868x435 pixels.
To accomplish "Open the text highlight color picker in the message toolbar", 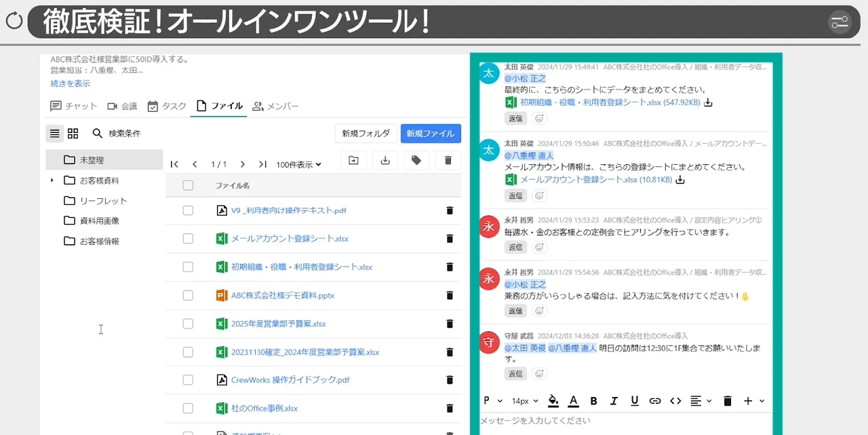I will point(553,400).
